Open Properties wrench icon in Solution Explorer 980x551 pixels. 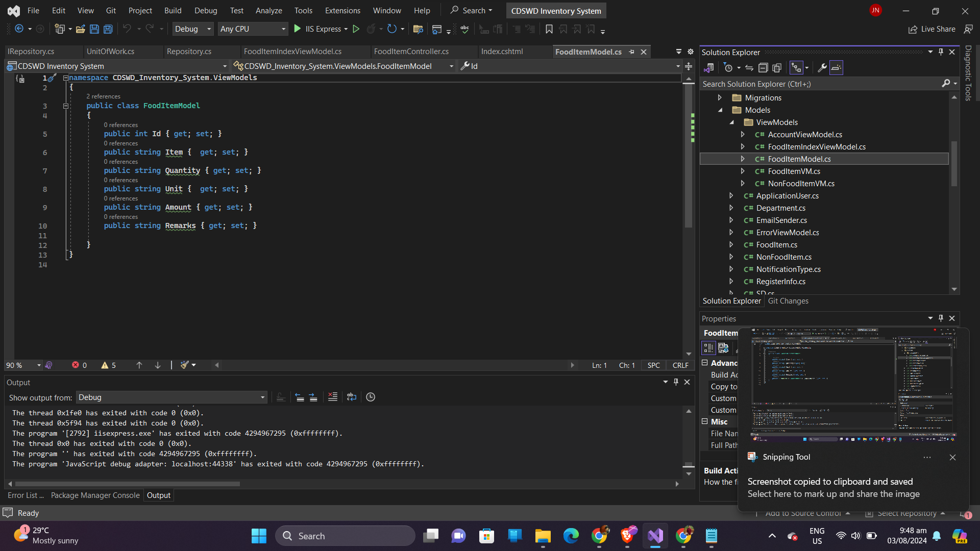click(x=822, y=68)
